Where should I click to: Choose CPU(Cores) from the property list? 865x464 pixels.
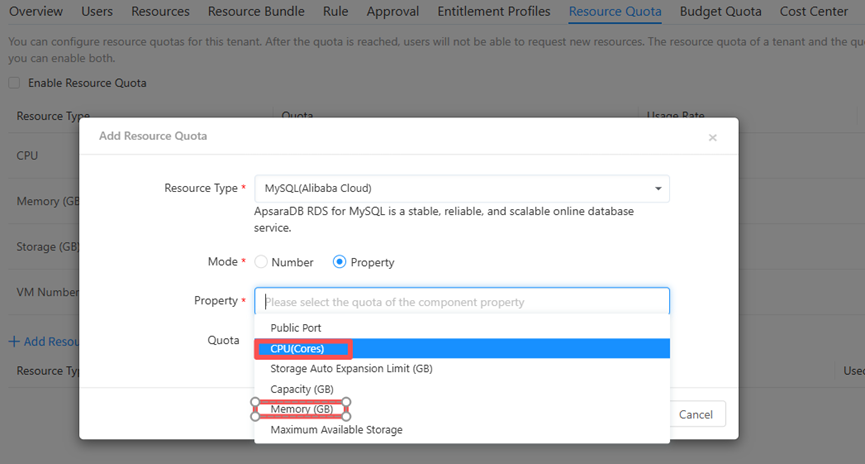point(297,349)
